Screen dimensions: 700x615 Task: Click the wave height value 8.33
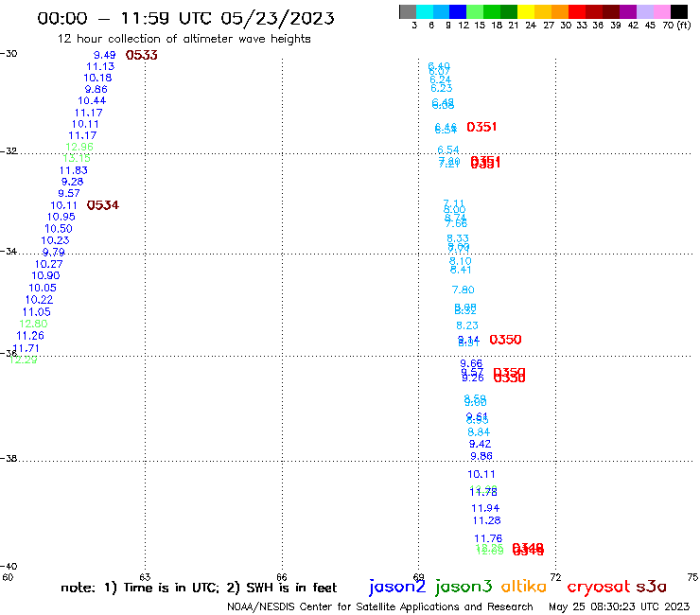coord(458,238)
